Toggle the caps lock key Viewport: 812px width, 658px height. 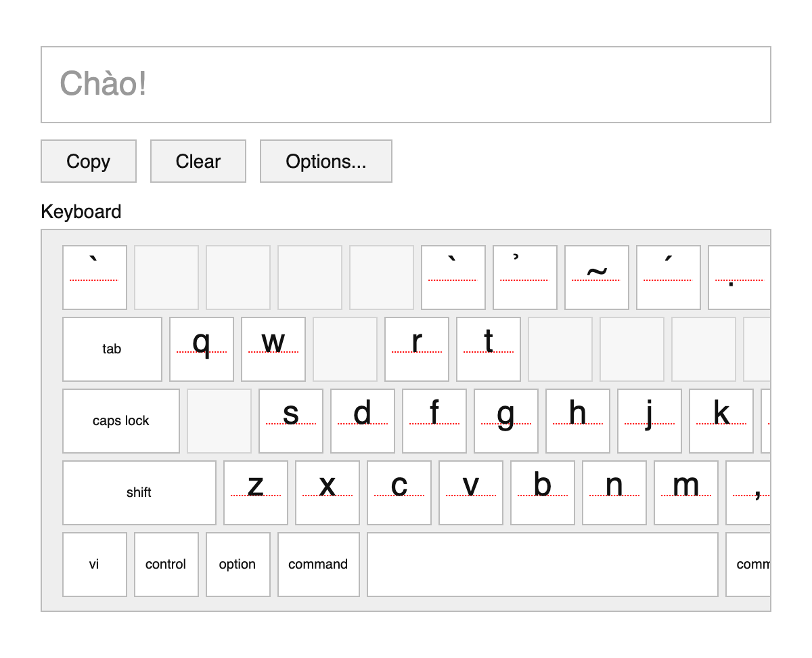click(x=121, y=421)
